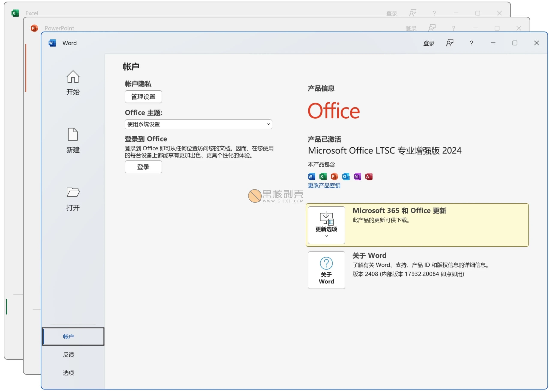Viewport: 552px width, 392px height.
Task: Click the Change Product Key (更改产品密钥) link
Action: (x=324, y=185)
